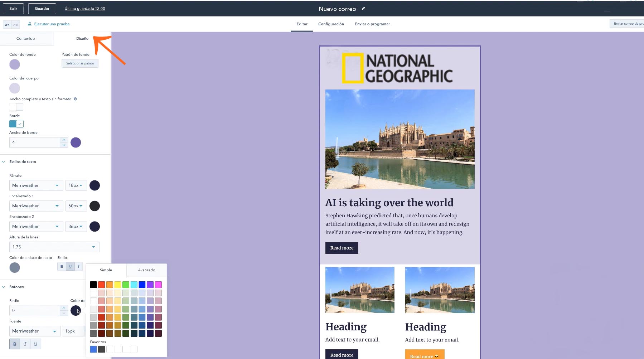644x359 pixels.
Task: Decrease the Ancho de borde value
Action: (x=64, y=145)
